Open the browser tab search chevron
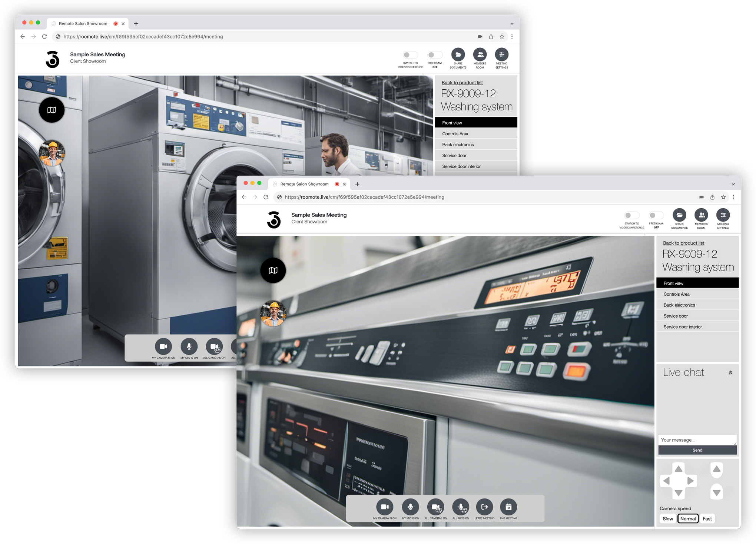756x544 pixels. coord(733,184)
